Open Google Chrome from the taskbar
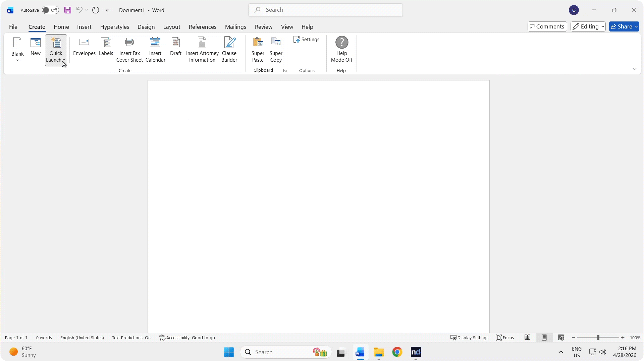 pyautogui.click(x=397, y=352)
